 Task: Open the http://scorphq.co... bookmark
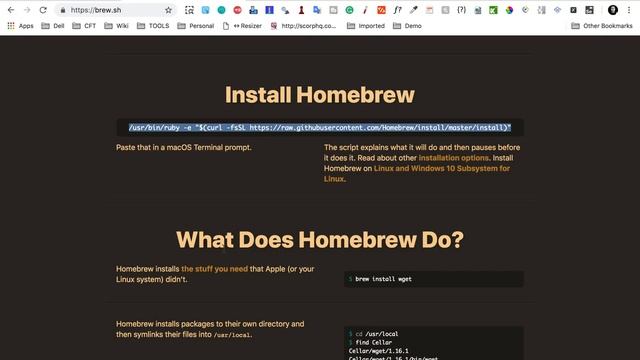coord(303,26)
